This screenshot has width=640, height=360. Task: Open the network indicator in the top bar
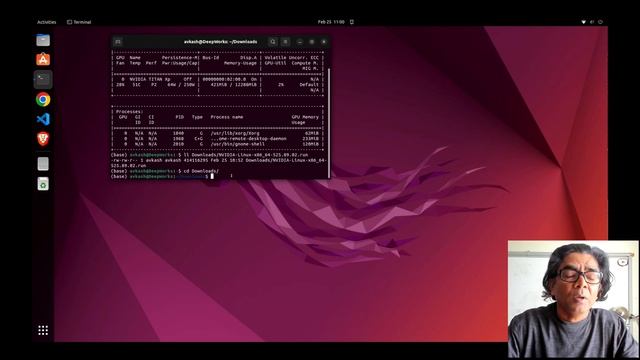point(584,22)
